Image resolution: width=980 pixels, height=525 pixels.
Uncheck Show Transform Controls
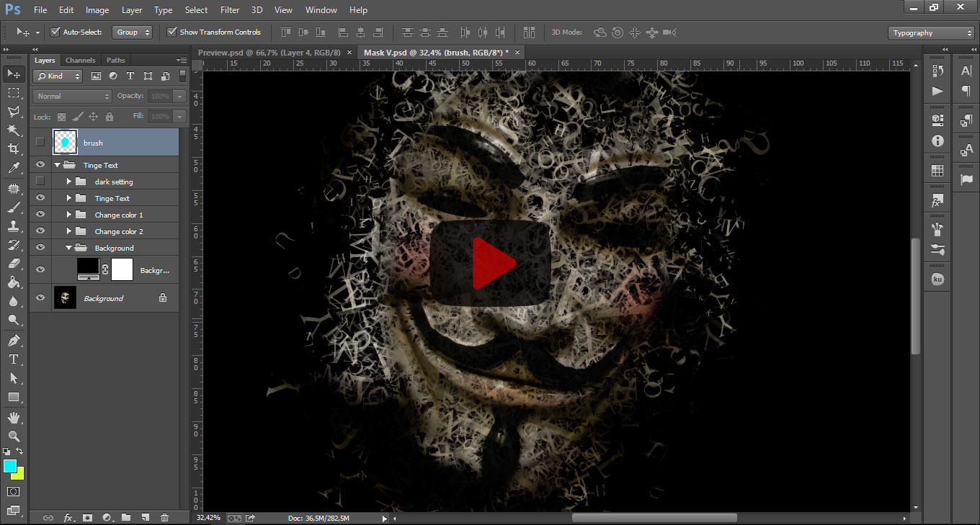(x=171, y=32)
